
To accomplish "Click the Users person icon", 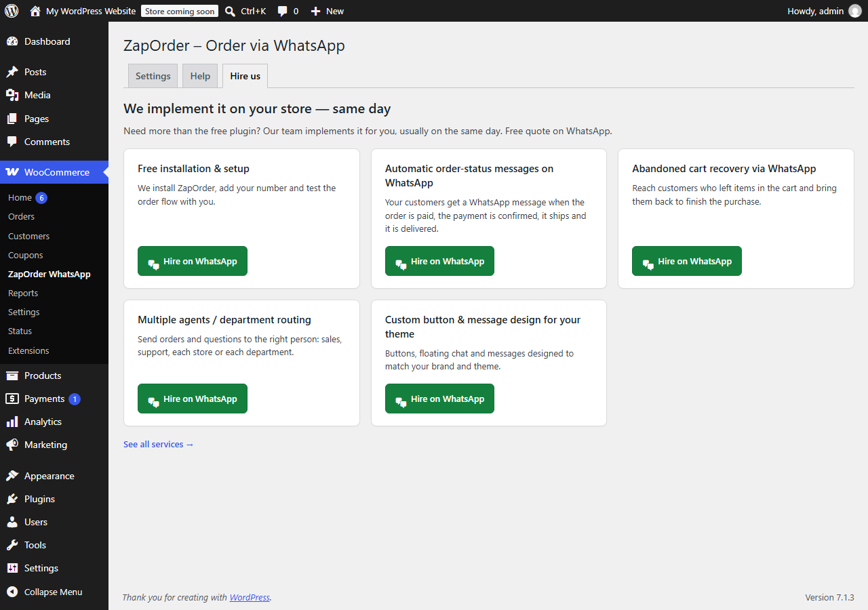I will click(12, 522).
